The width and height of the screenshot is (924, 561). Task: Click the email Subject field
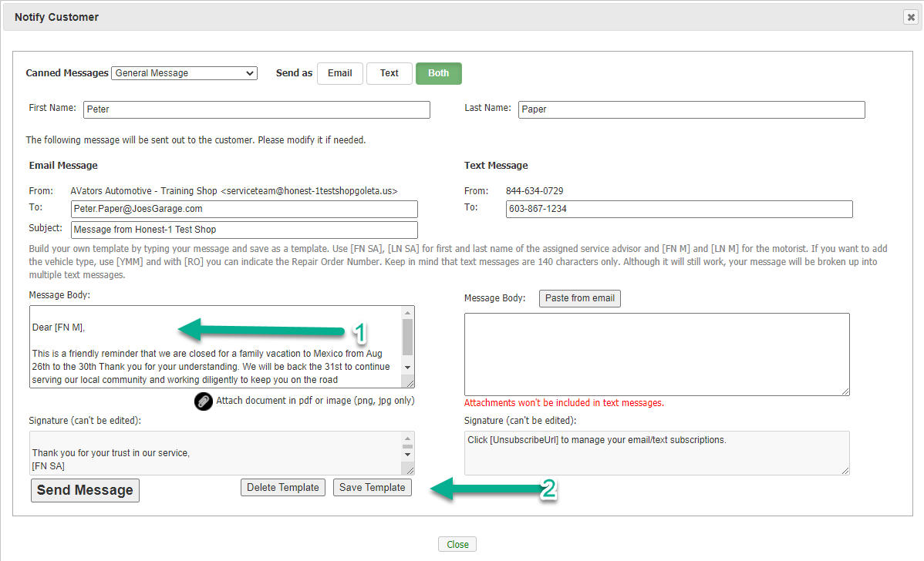(244, 230)
